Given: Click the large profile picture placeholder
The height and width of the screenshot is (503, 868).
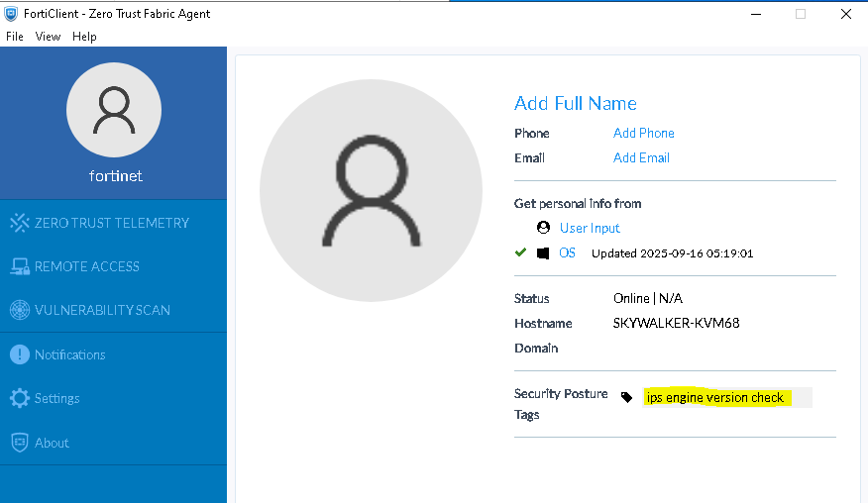Looking at the screenshot, I should click(371, 190).
